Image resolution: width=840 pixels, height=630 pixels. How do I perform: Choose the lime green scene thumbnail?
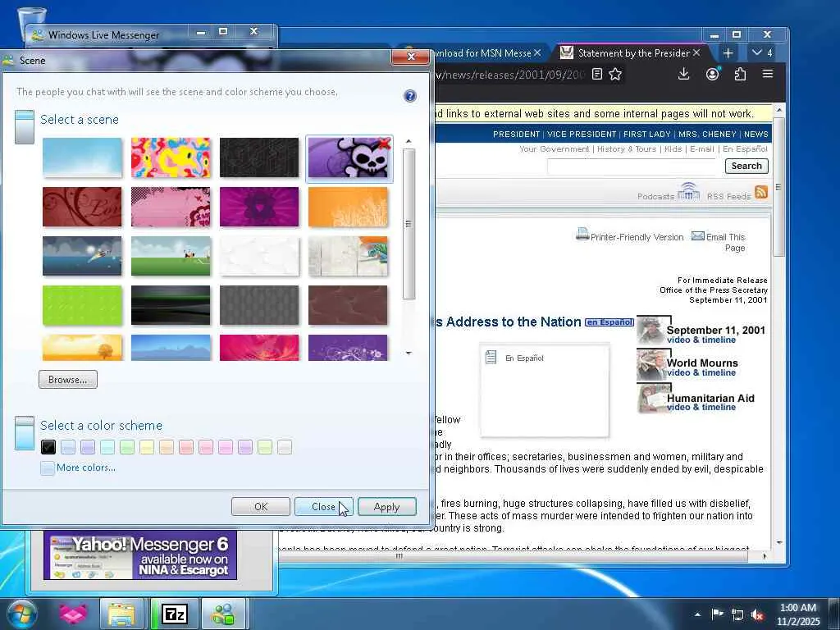coord(82,305)
